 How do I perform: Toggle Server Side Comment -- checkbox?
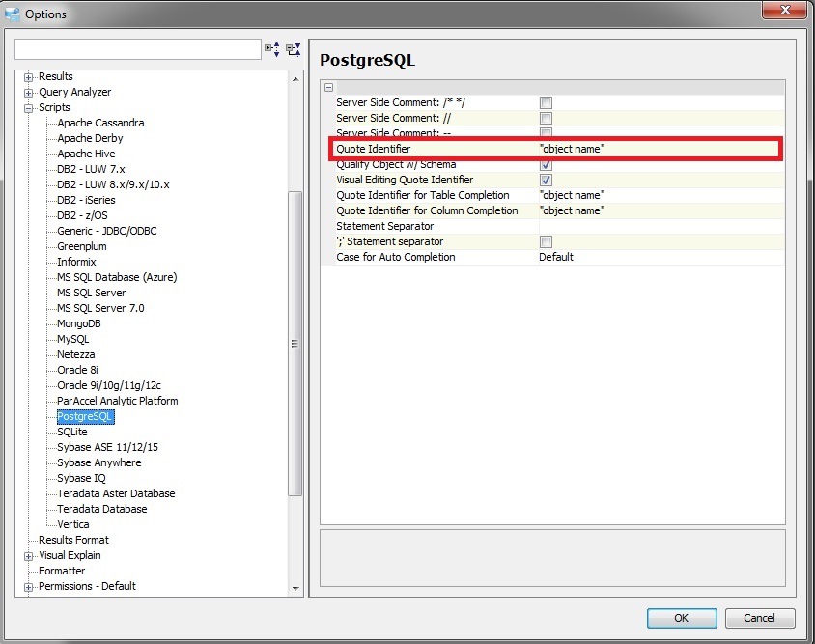point(546,132)
